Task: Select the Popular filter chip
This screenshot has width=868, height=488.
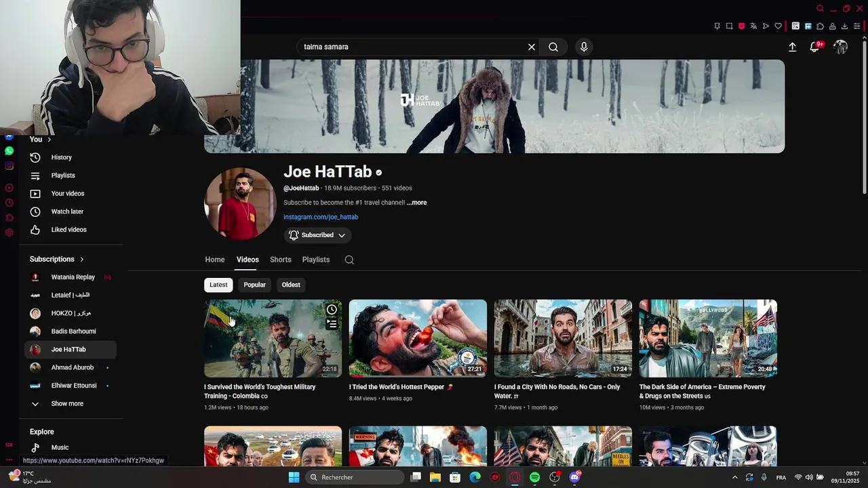Action: coord(254,285)
